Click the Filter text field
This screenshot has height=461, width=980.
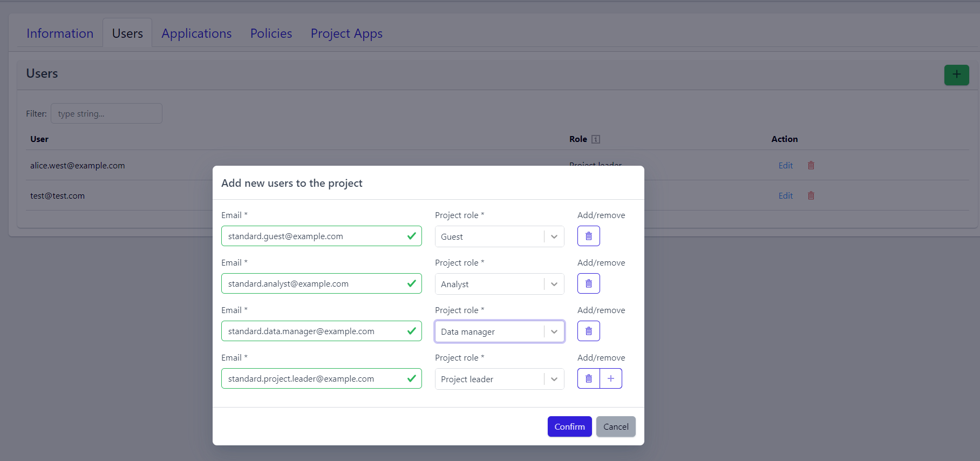click(x=106, y=113)
